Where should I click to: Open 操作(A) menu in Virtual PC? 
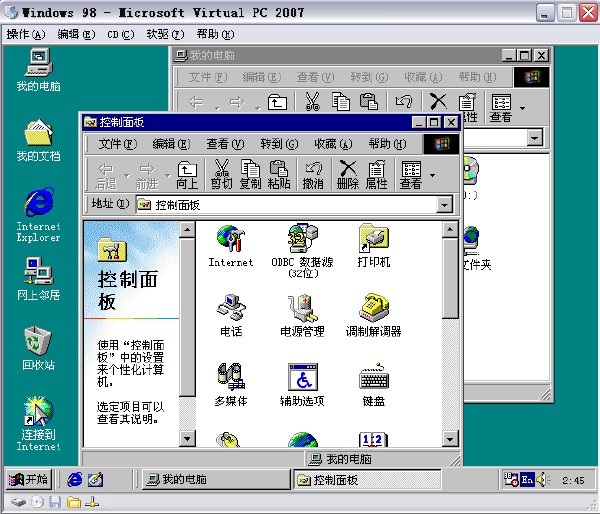pos(26,34)
